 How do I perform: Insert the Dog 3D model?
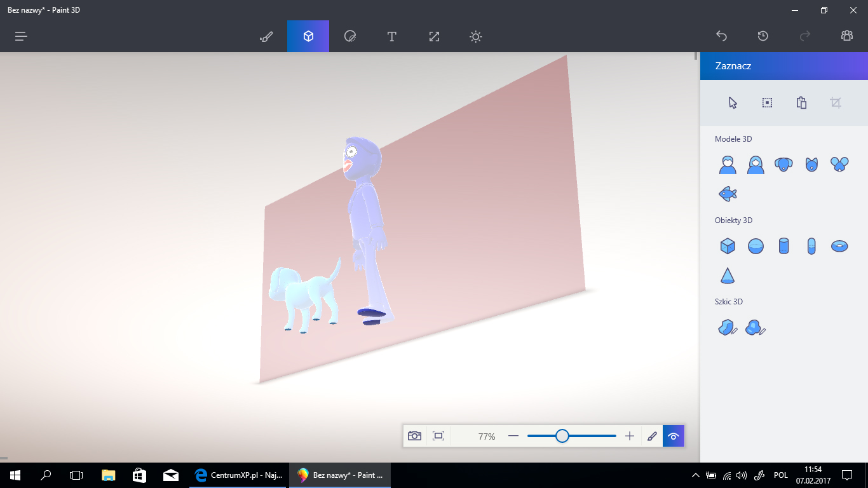click(x=783, y=165)
